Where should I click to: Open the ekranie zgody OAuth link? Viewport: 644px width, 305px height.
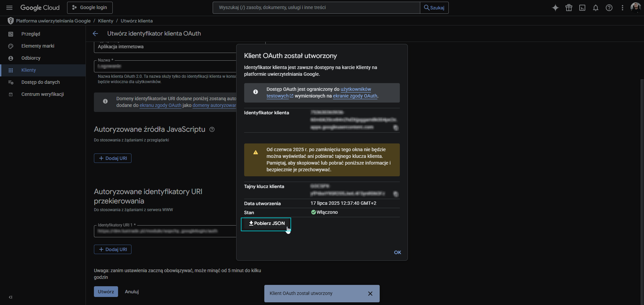[x=355, y=96]
